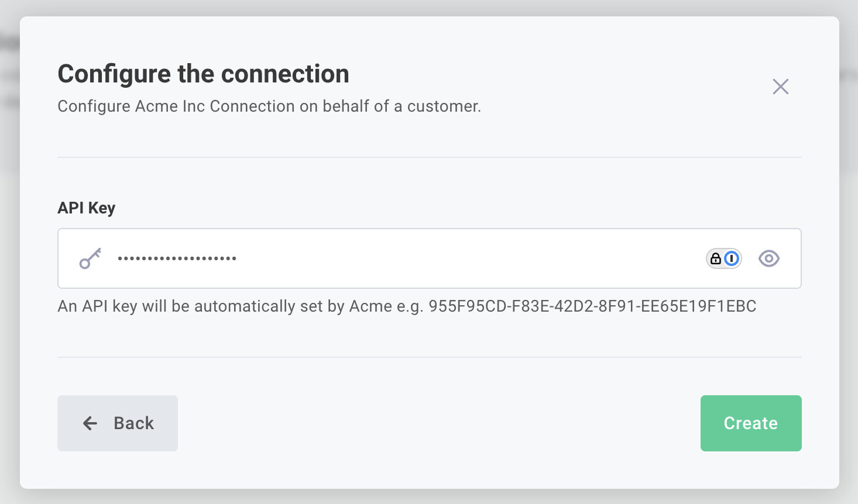Hide the masked key using the eye icon
Viewport: 858px width, 504px height.
769,258
